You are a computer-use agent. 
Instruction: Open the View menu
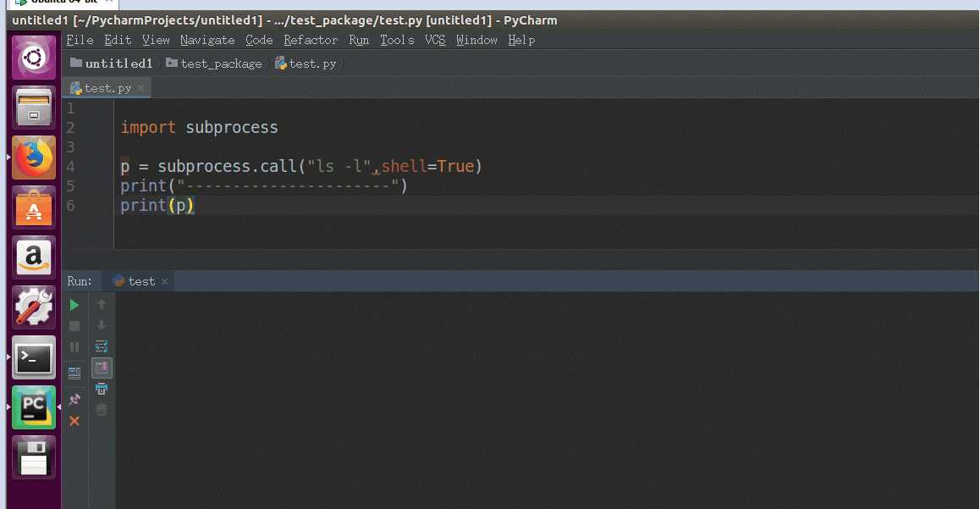(156, 40)
